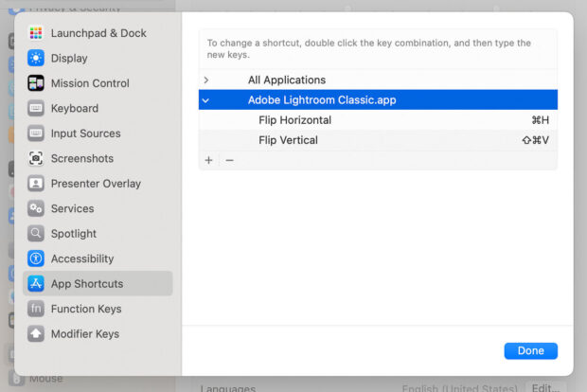Image resolution: width=587 pixels, height=392 pixels.
Task: Click the Accessibility icon
Action: point(36,258)
